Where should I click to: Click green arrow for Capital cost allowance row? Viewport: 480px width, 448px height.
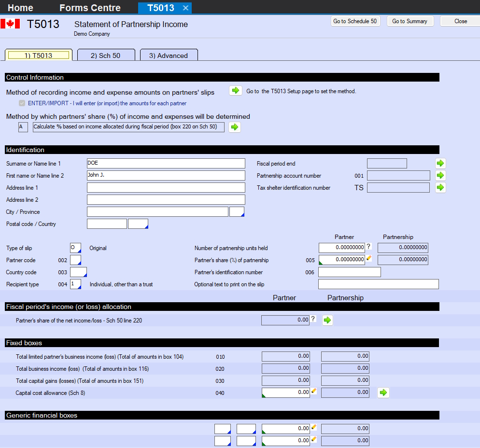pyautogui.click(x=383, y=392)
